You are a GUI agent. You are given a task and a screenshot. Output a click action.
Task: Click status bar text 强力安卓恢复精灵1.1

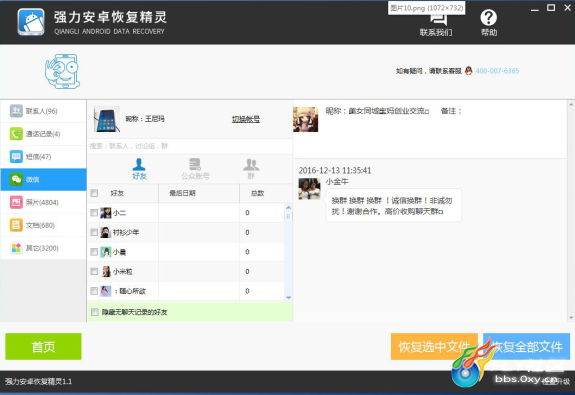(39, 381)
